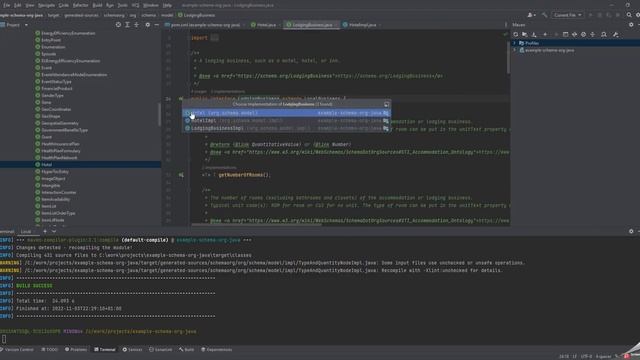Screen dimensions: 640x360
Task: Open the Build menu
Action: (97, 5)
